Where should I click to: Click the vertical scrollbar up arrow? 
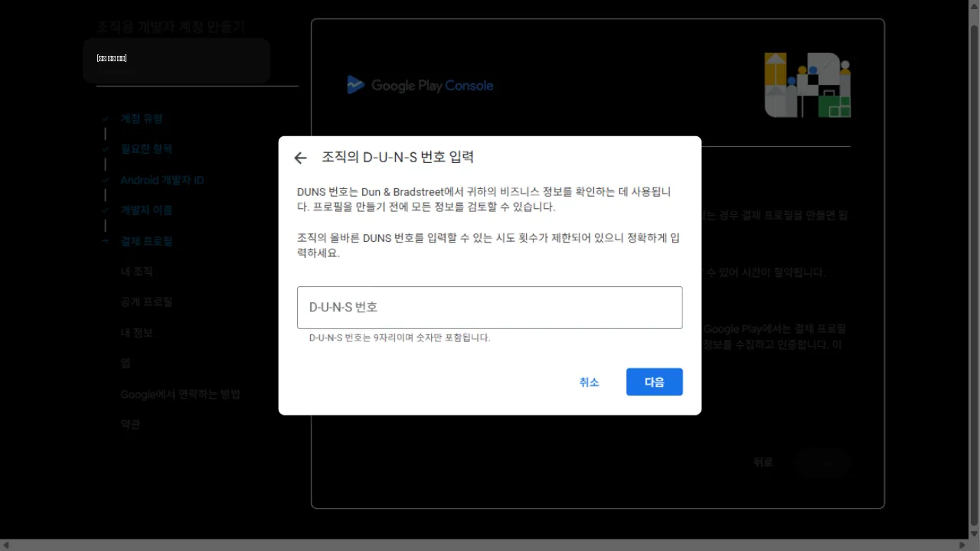tap(974, 6)
